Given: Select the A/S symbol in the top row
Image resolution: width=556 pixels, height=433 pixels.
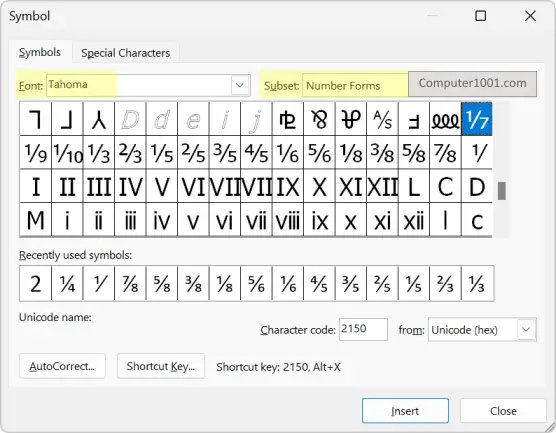Looking at the screenshot, I should (382, 119).
